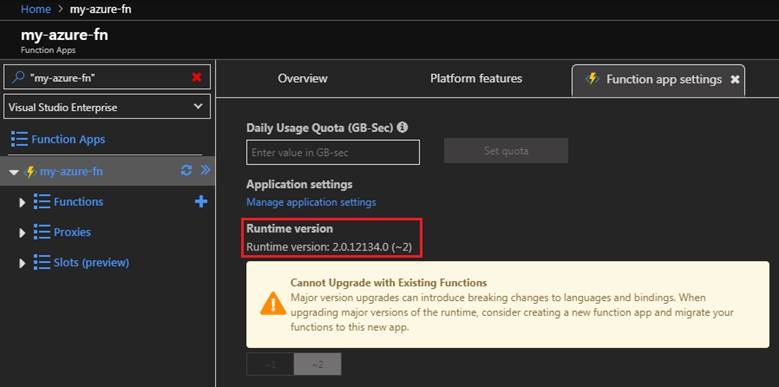
Task: Expand the Proxies tree node
Action: pos(22,233)
